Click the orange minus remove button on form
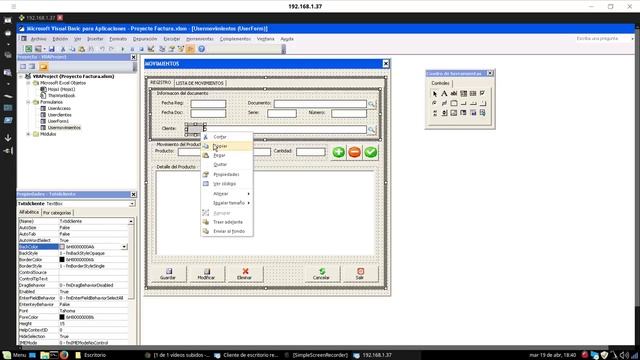Viewport: 640px width, 360px height. (x=355, y=152)
